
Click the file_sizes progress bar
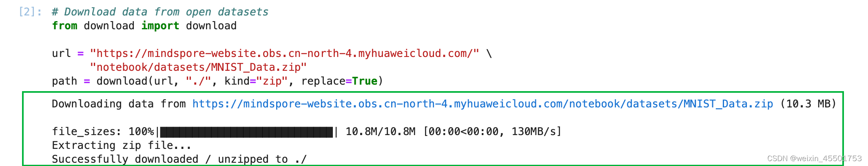tap(247, 132)
